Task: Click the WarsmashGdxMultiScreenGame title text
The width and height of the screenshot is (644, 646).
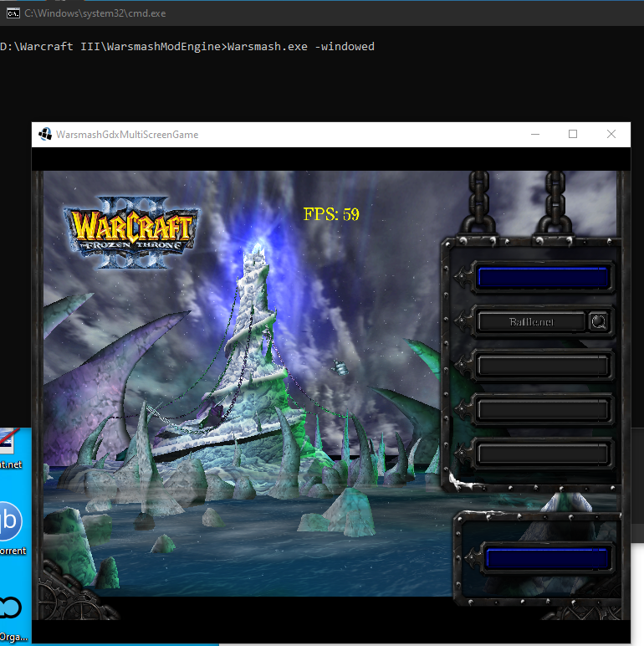Action: pyautogui.click(x=127, y=135)
